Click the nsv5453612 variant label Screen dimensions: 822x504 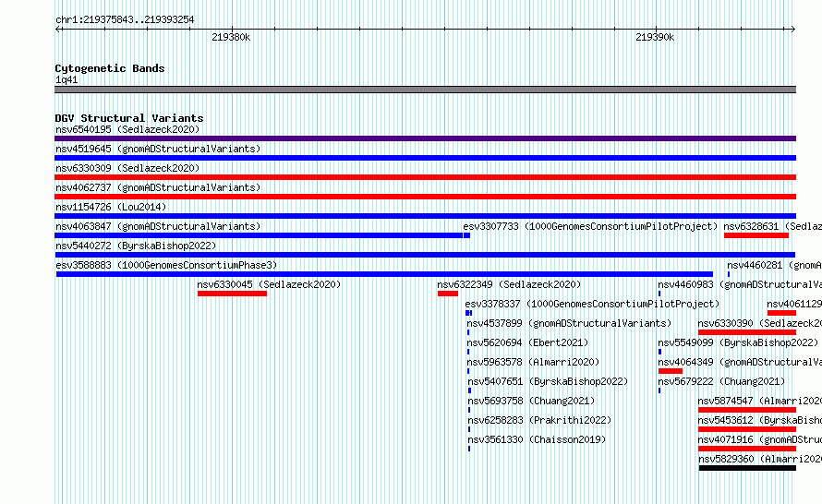point(759,420)
